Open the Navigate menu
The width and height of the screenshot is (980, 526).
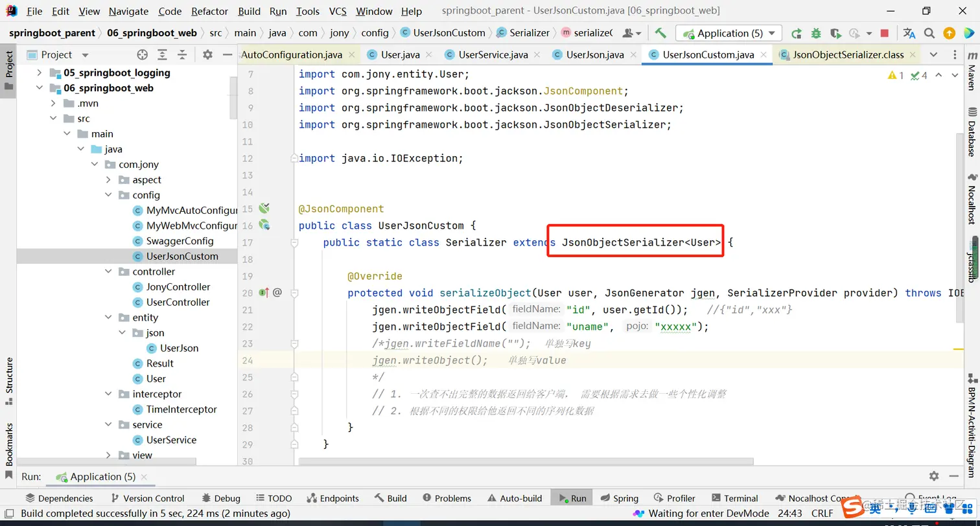coord(128,11)
